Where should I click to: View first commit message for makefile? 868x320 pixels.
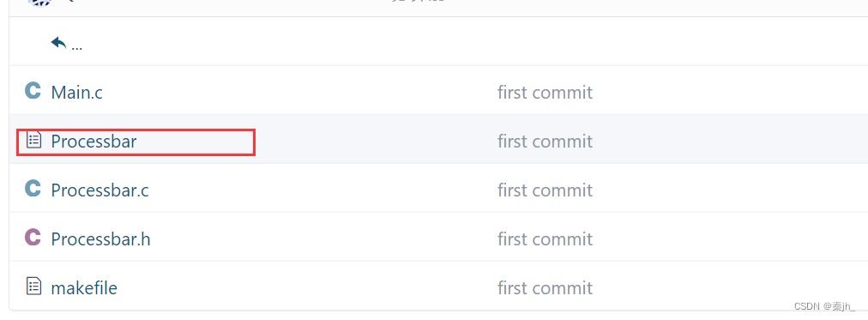pyautogui.click(x=545, y=288)
